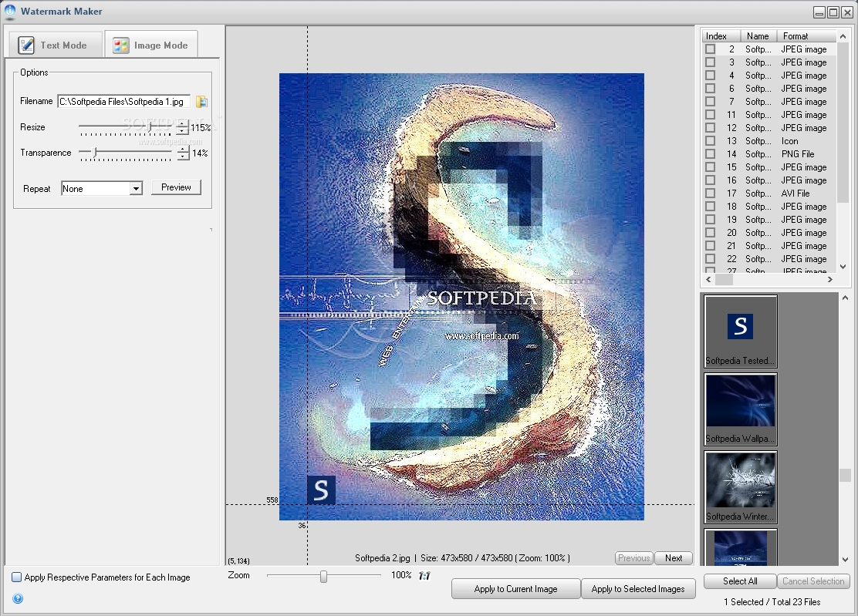Viewport: 858px width, 616px height.
Task: Minimize the Watermark Maker window
Action: 819,12
